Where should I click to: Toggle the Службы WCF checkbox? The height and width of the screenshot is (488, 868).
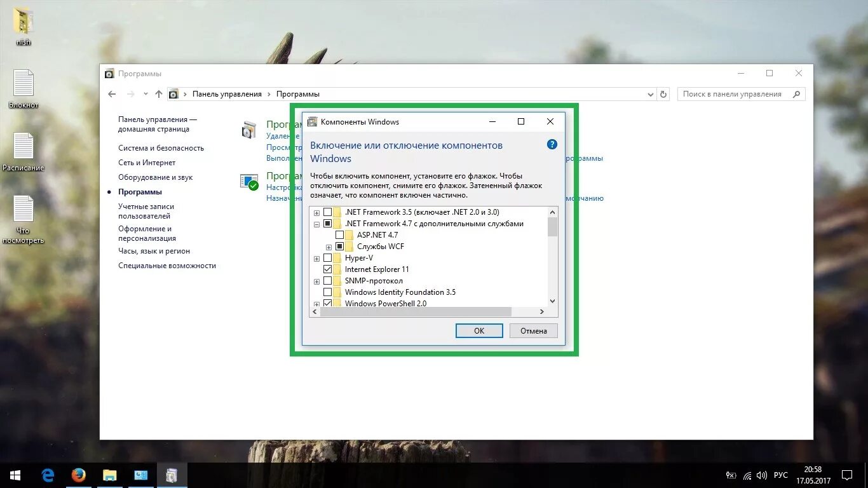(340, 247)
